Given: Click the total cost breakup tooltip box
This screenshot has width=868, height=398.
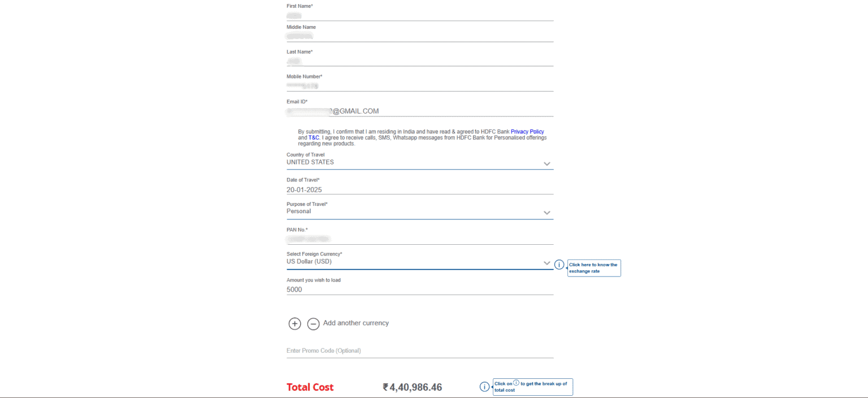Looking at the screenshot, I should click(x=532, y=387).
